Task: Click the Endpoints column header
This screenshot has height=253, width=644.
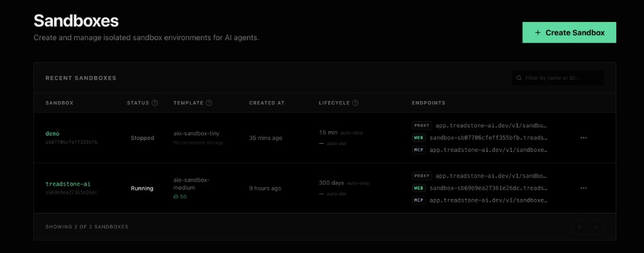Action: (428, 103)
